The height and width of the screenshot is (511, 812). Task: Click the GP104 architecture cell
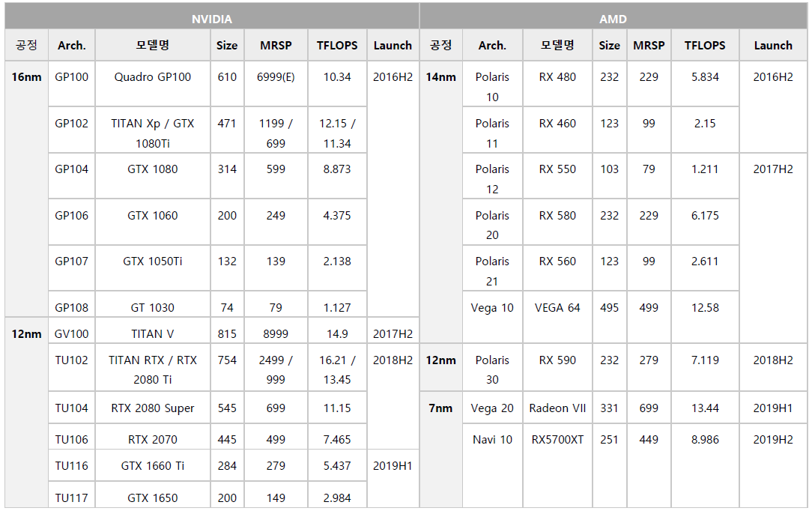(x=71, y=175)
